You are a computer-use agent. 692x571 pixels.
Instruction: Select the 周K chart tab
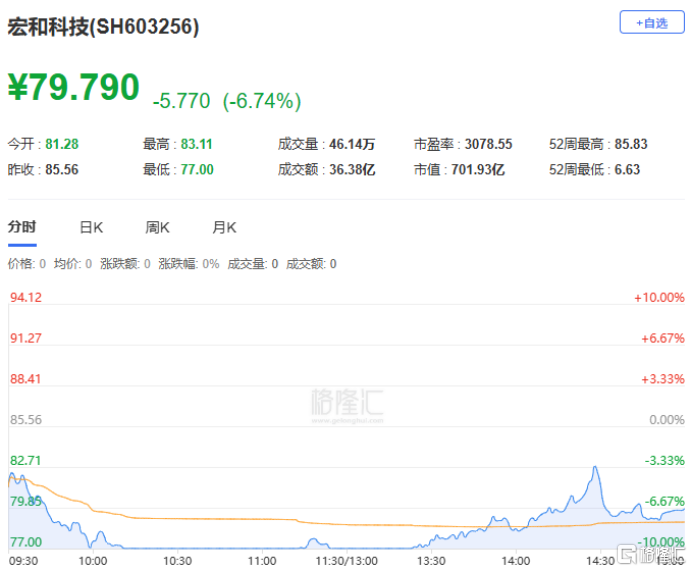(x=158, y=228)
